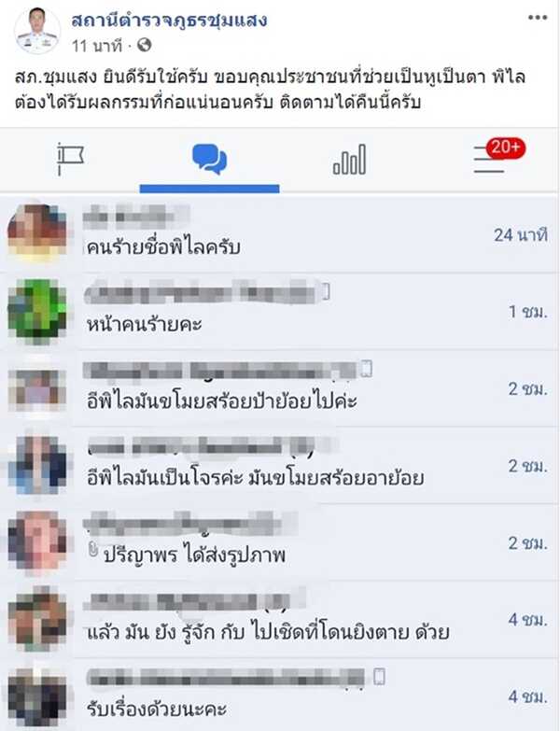Open message ปริญญาพร ได้ส่งรูปภาพ

click(280, 542)
